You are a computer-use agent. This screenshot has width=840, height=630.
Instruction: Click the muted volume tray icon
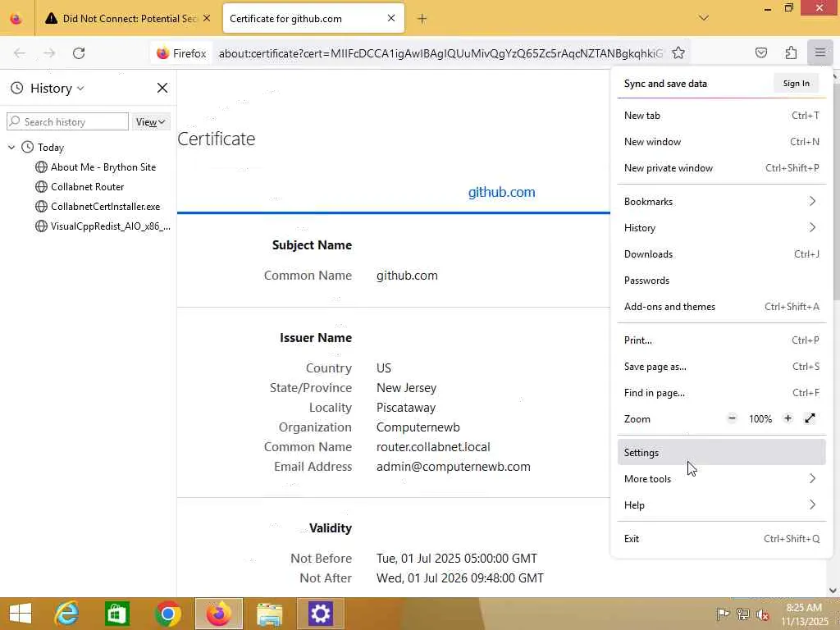tap(762, 614)
